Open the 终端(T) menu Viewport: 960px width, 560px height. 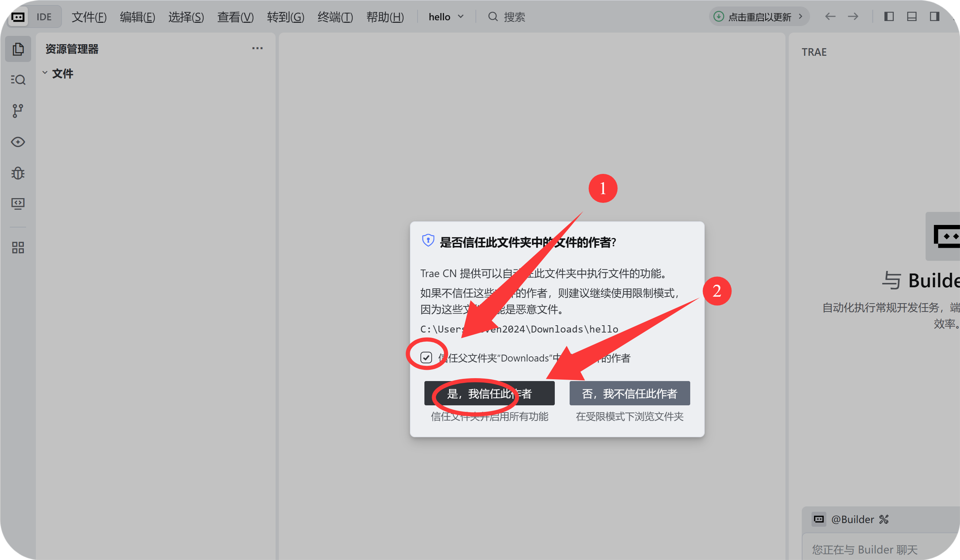point(335,17)
